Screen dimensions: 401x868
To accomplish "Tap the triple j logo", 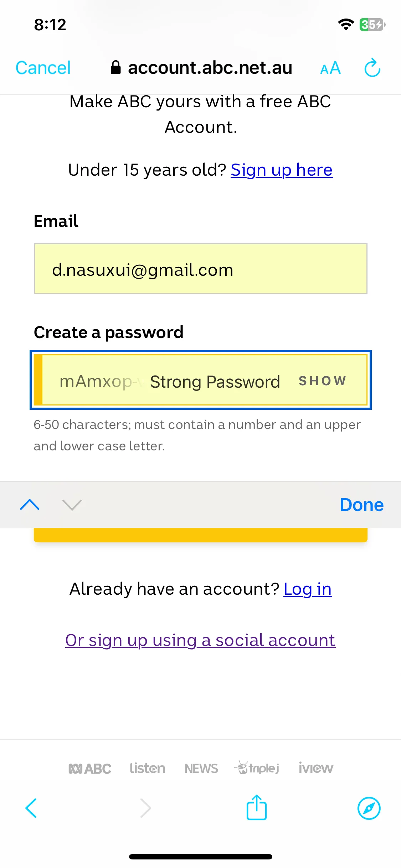I will pyautogui.click(x=257, y=768).
